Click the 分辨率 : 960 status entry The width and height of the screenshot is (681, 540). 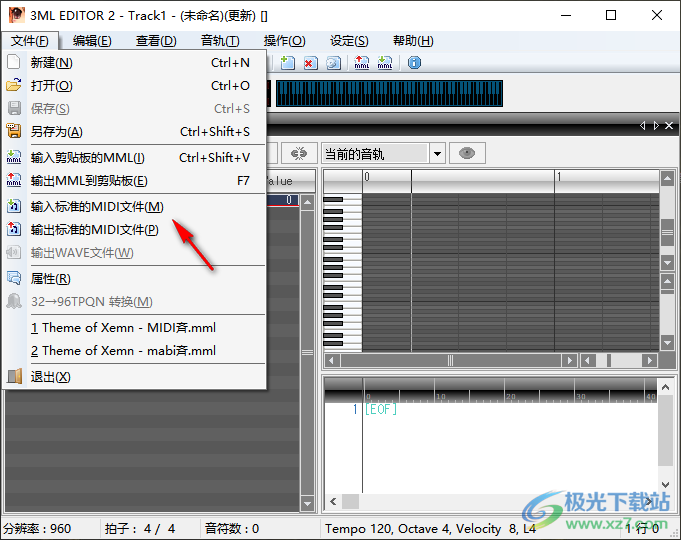37,529
